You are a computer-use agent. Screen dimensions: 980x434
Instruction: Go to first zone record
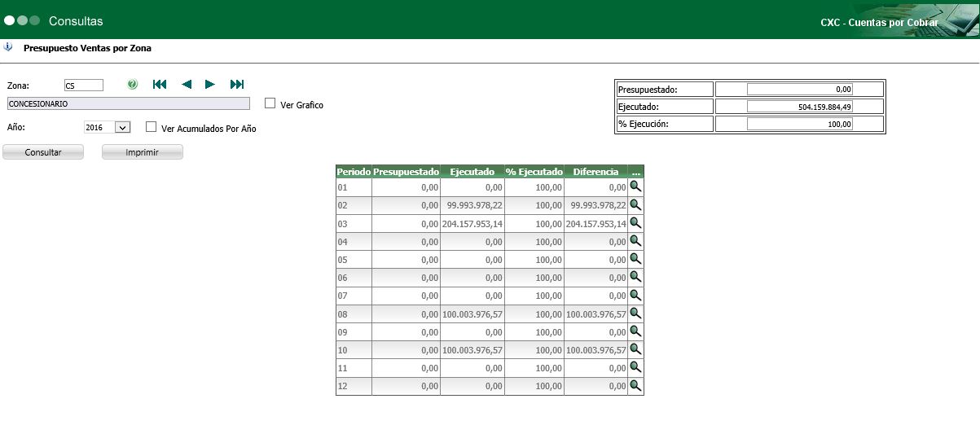[160, 84]
